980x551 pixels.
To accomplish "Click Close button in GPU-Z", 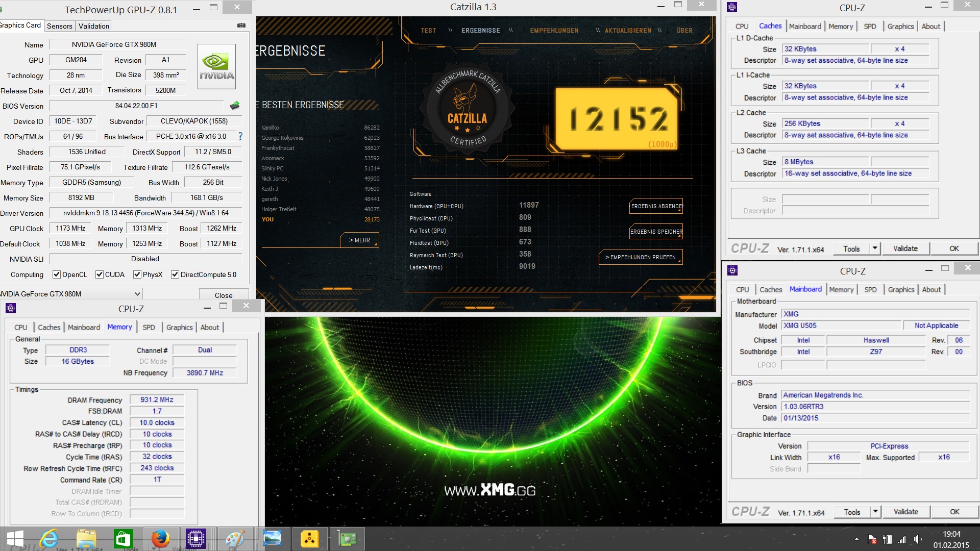I will (x=224, y=295).
